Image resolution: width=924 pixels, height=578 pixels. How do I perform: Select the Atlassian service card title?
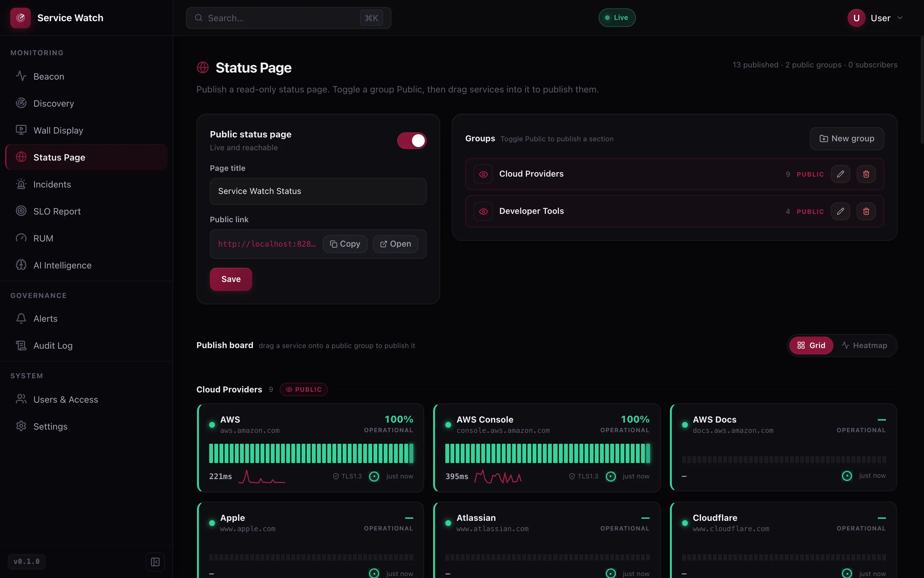click(x=476, y=518)
